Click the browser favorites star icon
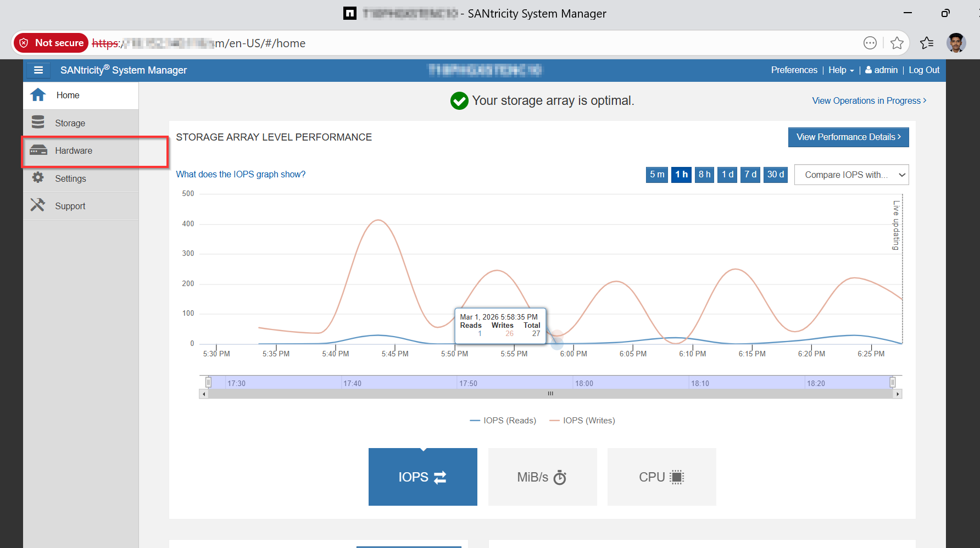 [x=897, y=43]
